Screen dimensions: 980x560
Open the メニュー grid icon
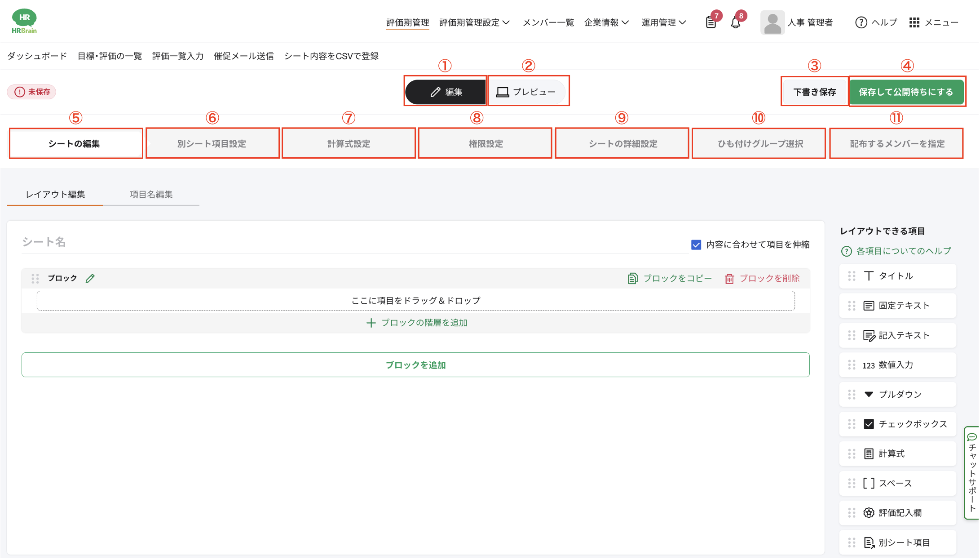[x=914, y=22]
